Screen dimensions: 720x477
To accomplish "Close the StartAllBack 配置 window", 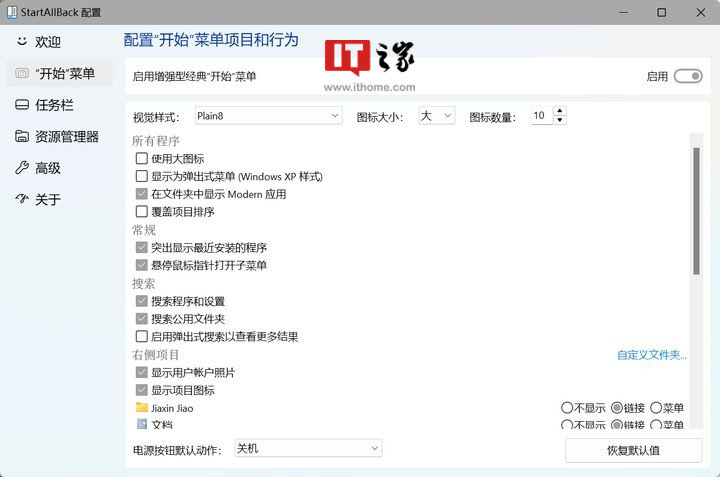I will 701,12.
